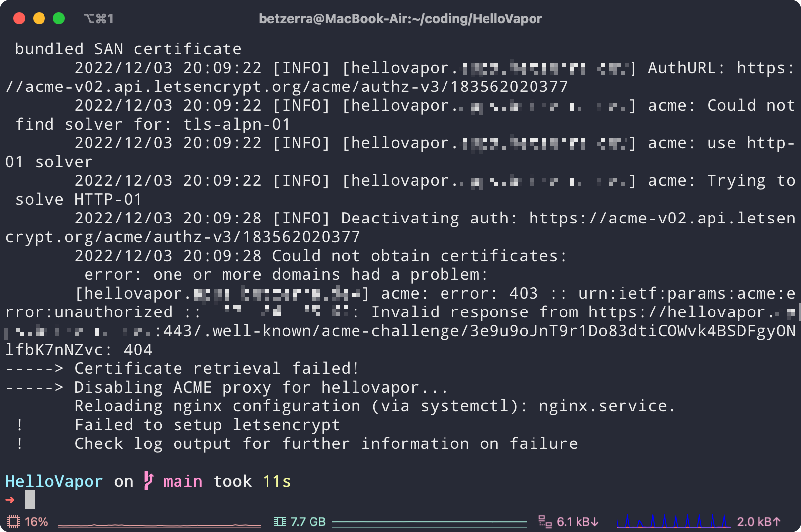Click the 'main' branch name in the prompt

coord(183,481)
